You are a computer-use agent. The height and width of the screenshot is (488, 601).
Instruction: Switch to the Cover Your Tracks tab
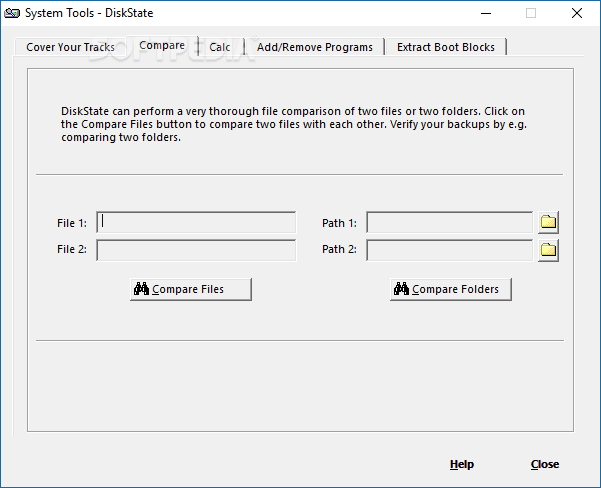tap(71, 47)
